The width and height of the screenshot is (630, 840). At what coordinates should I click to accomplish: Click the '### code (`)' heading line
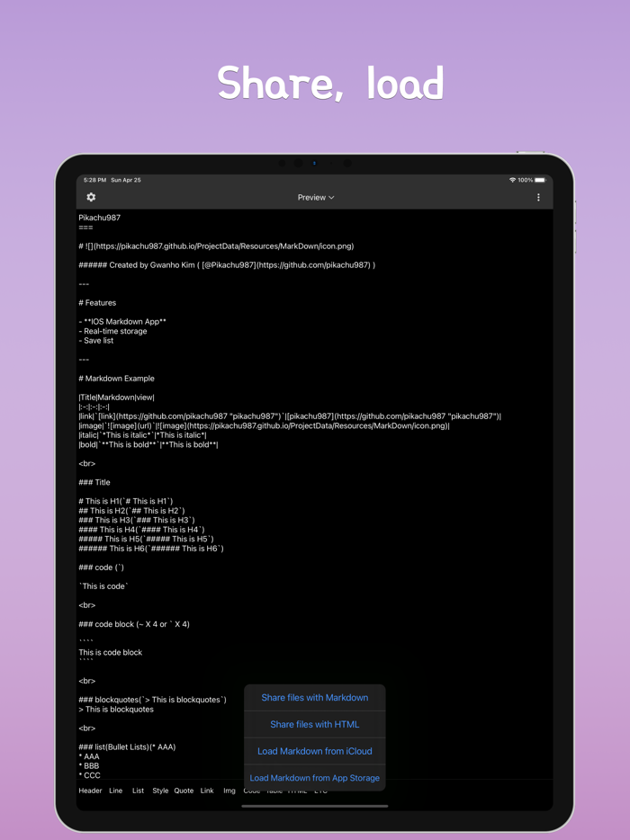click(102, 567)
